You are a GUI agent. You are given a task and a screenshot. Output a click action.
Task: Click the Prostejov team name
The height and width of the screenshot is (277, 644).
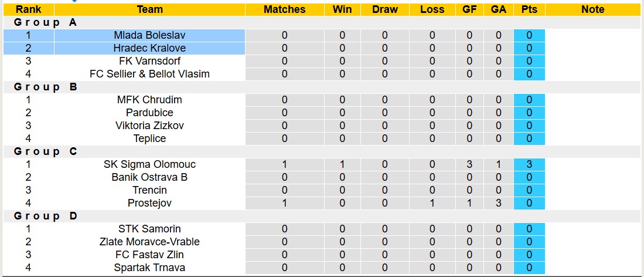pos(149,203)
